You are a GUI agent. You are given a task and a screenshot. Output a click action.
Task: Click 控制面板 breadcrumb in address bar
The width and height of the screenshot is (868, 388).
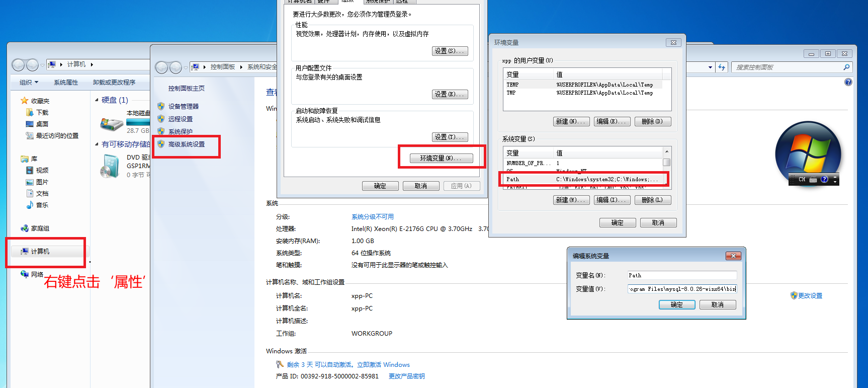[223, 67]
